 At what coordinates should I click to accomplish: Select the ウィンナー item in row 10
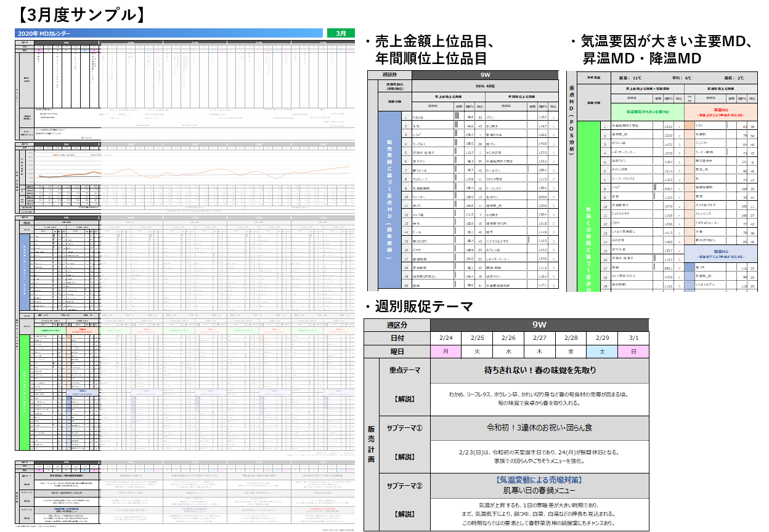(x=419, y=197)
